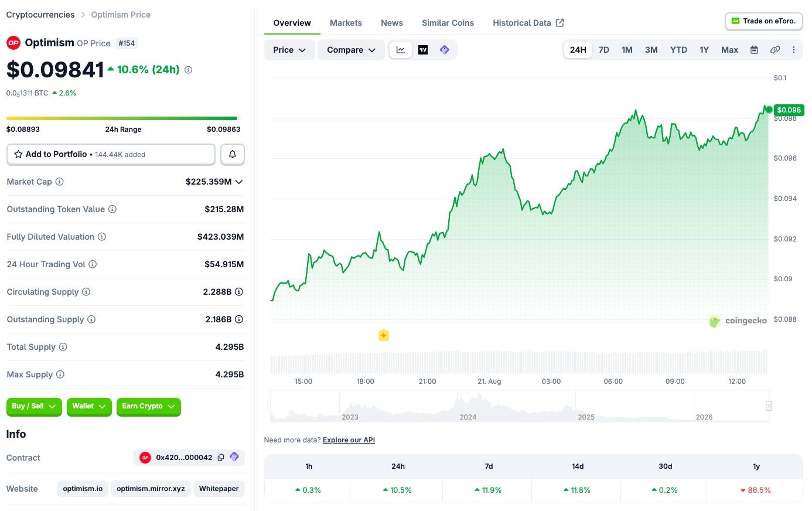Copy chart link icon
The width and height of the screenshot is (812, 511).
coord(775,50)
